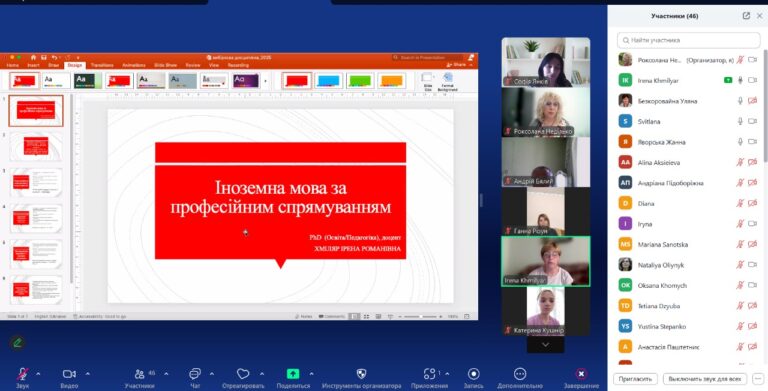Image resolution: width=768 pixels, height=391 pixels.
Task: Switch to Transitions tab in PowerPoint
Action: coord(102,65)
